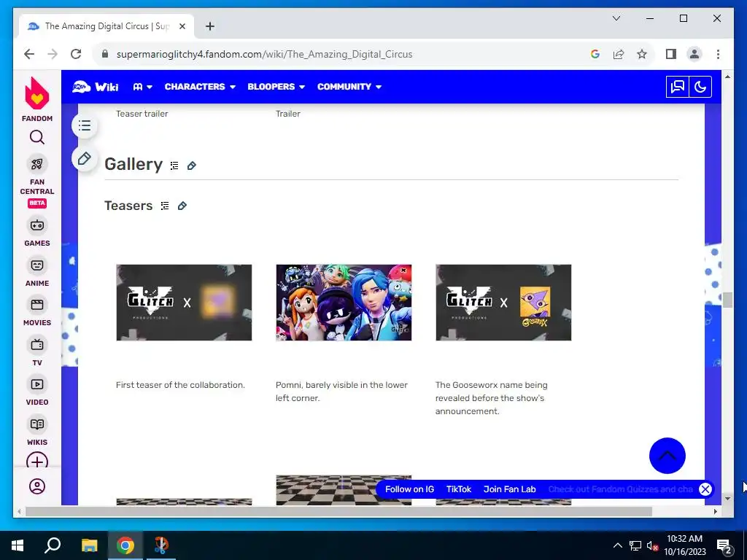Screen dimensions: 747x560
Task: Click the vertical page scrollbar thumb
Action: click(x=727, y=300)
